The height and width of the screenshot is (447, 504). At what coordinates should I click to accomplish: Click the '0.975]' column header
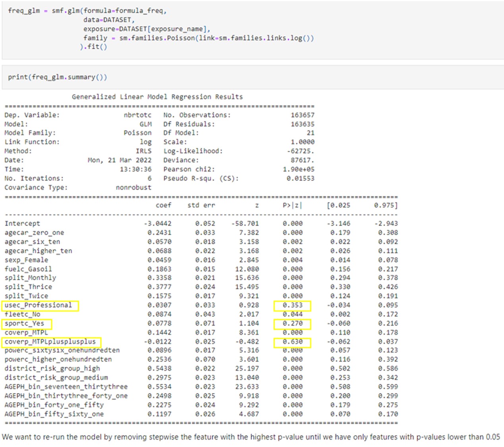(386, 205)
